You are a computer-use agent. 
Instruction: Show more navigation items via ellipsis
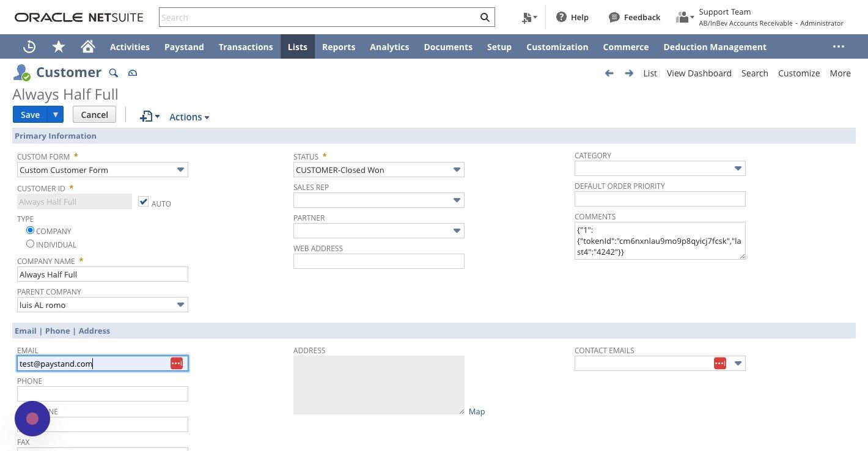point(839,46)
